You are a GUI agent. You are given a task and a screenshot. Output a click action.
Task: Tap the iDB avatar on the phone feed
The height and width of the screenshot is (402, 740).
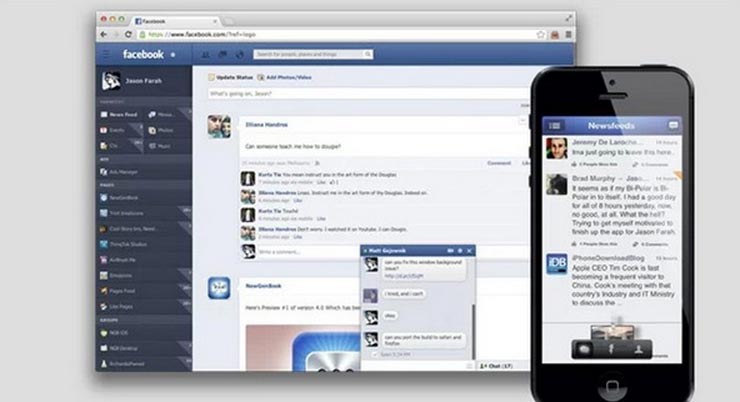tap(557, 264)
